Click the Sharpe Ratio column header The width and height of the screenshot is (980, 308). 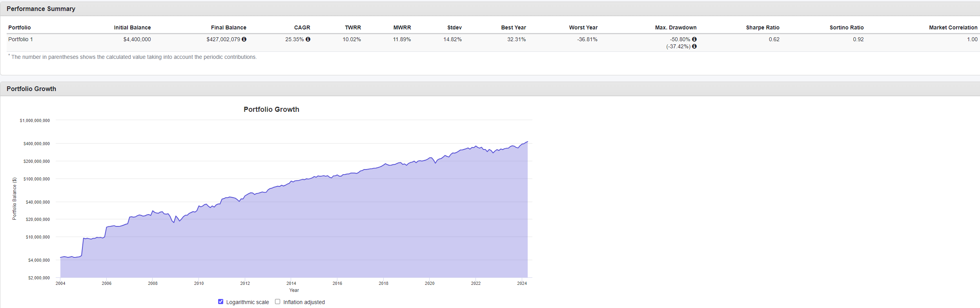(762, 27)
